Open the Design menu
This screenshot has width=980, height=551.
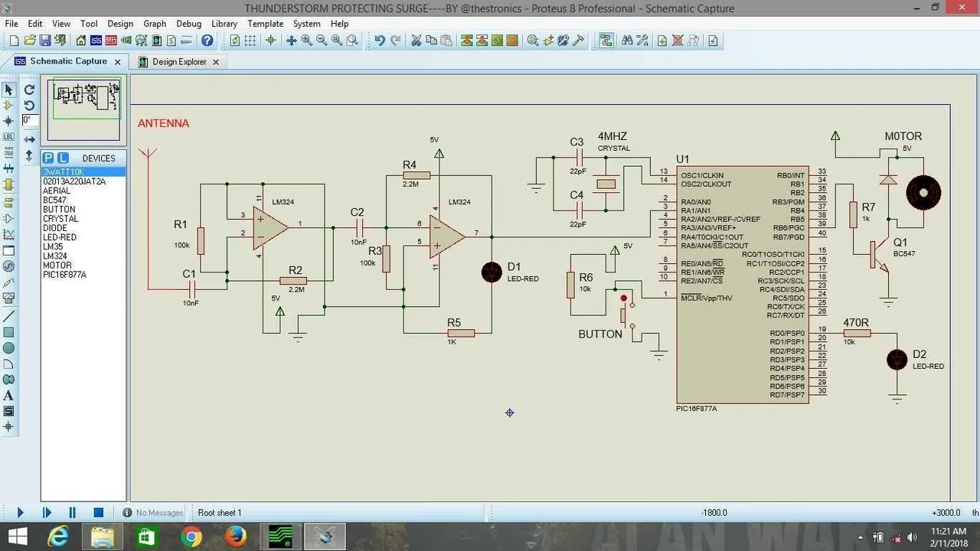[120, 24]
